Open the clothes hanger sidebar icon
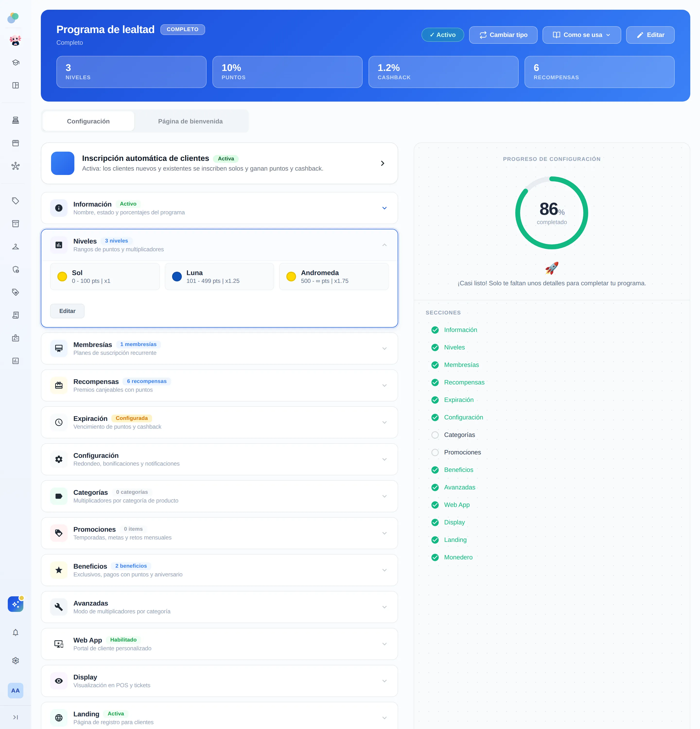 tap(15, 247)
